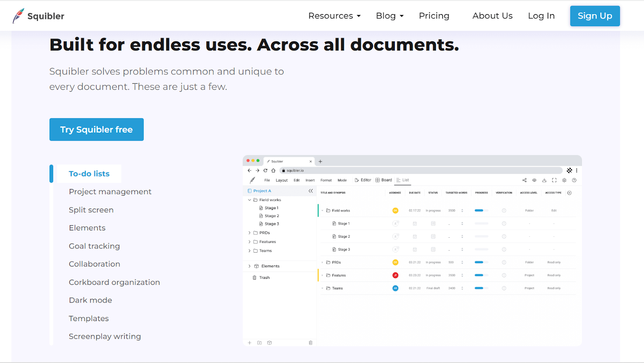Screen dimensions: 644x363
Task: Click the add plus icon at sidebar bottom
Action: point(250,343)
